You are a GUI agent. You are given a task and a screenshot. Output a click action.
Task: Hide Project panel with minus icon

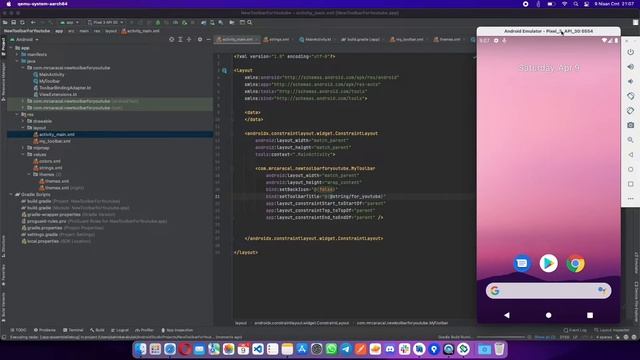tap(209, 40)
